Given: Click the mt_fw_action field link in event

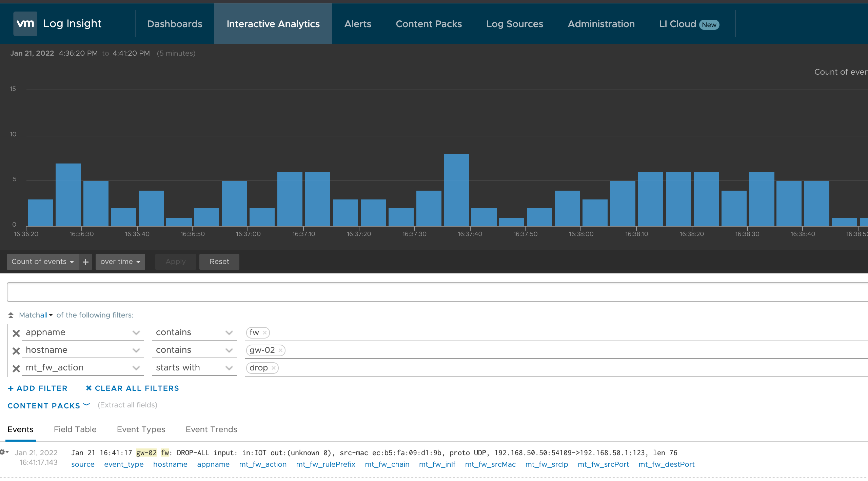Looking at the screenshot, I should 263,464.
